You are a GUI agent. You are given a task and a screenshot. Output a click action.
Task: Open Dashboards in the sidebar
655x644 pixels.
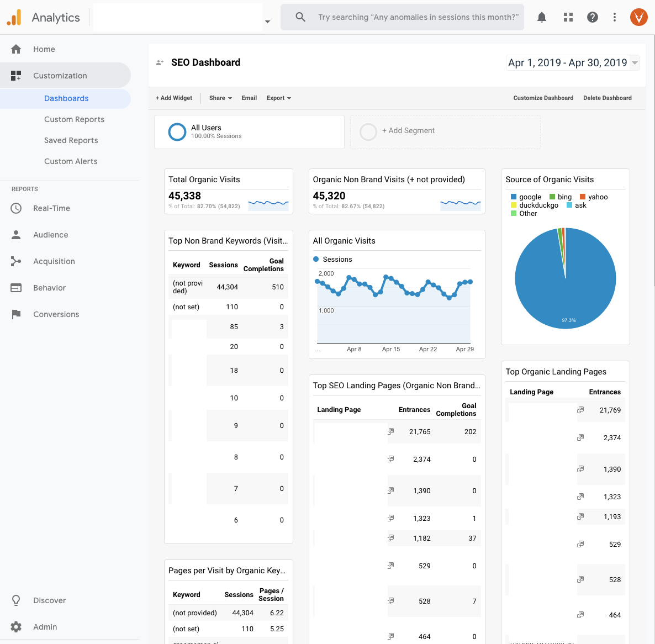[x=66, y=98]
